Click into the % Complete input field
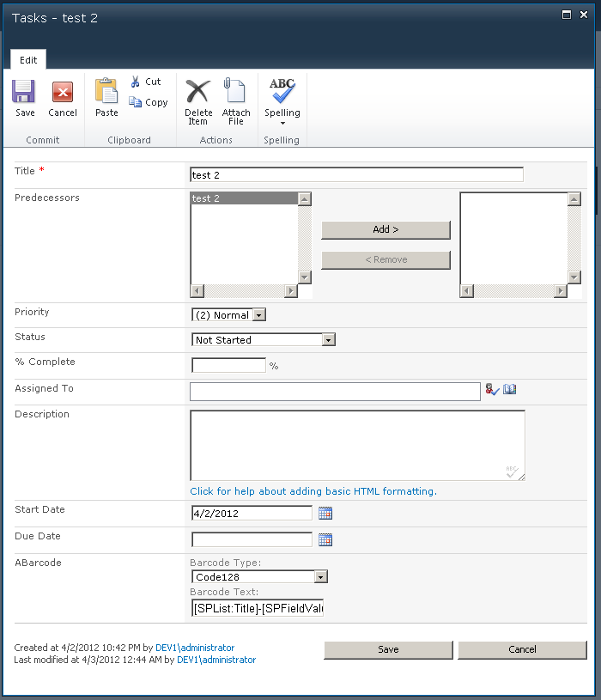The height and width of the screenshot is (700, 601). click(228, 365)
